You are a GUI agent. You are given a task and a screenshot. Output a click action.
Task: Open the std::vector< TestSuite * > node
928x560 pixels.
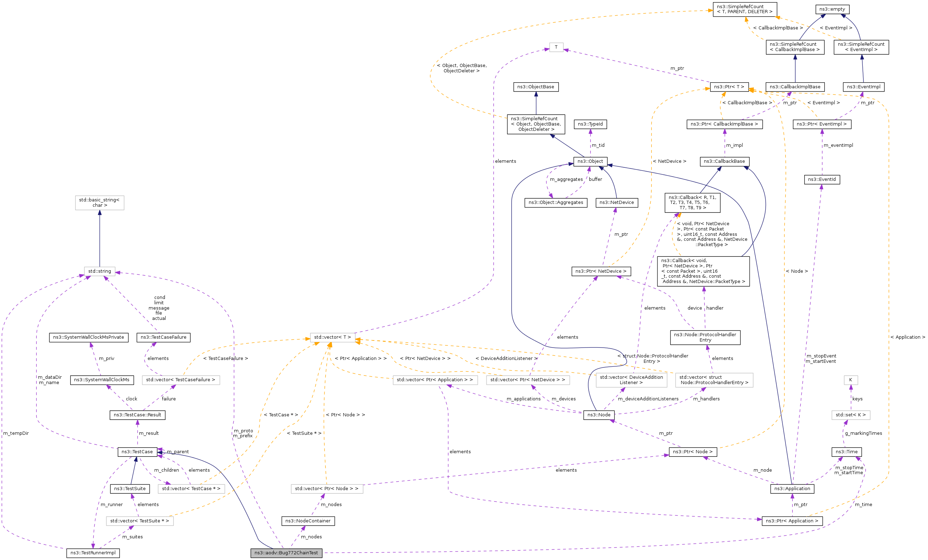(140, 521)
